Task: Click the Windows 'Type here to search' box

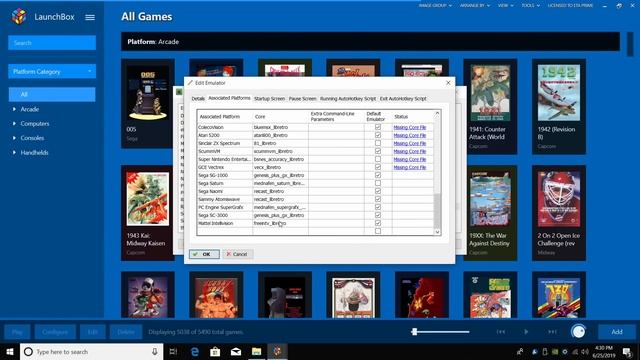Action: (x=92, y=351)
